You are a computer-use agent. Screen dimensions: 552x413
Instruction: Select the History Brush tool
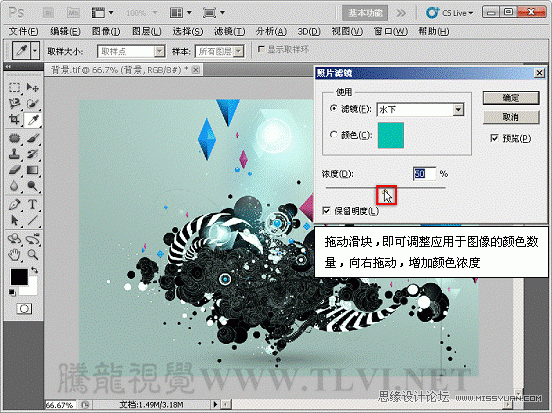(x=33, y=154)
